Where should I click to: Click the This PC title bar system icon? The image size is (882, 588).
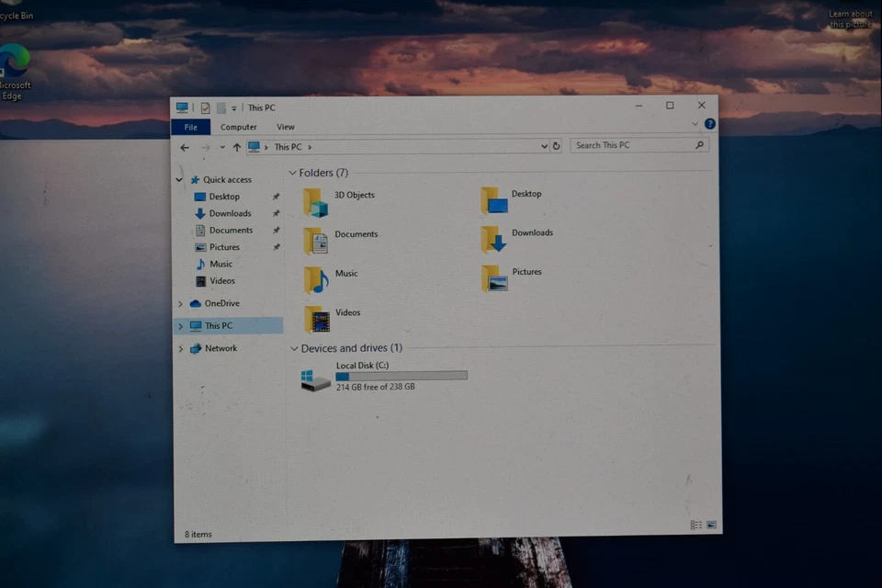(x=182, y=107)
